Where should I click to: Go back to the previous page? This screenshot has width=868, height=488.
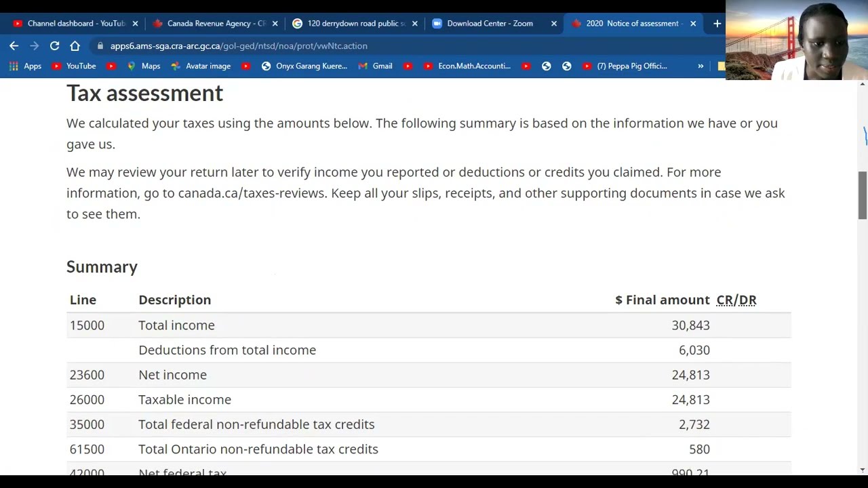coord(14,45)
